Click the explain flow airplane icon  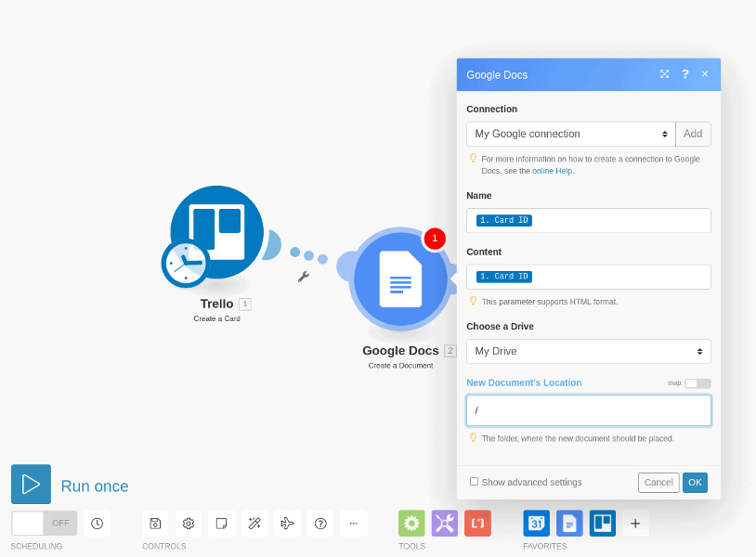[x=287, y=524]
